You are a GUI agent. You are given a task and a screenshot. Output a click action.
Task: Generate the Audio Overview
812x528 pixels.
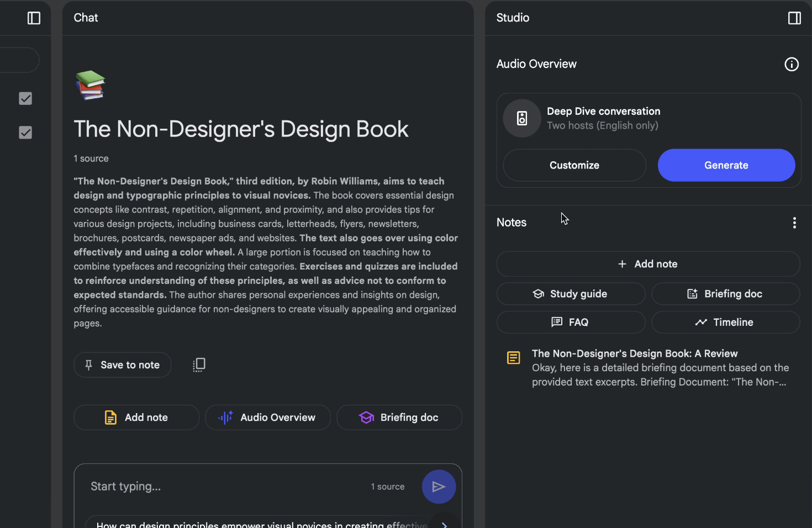click(726, 165)
